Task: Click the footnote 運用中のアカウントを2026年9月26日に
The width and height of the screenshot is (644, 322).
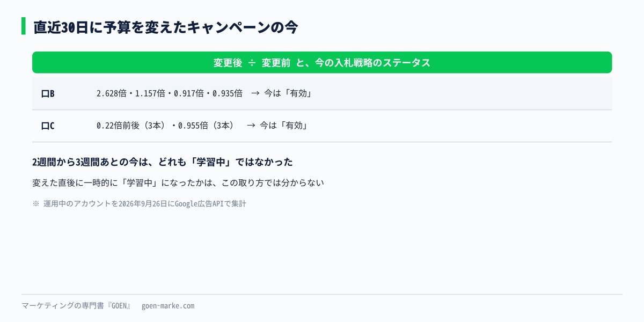Action: click(x=109, y=204)
